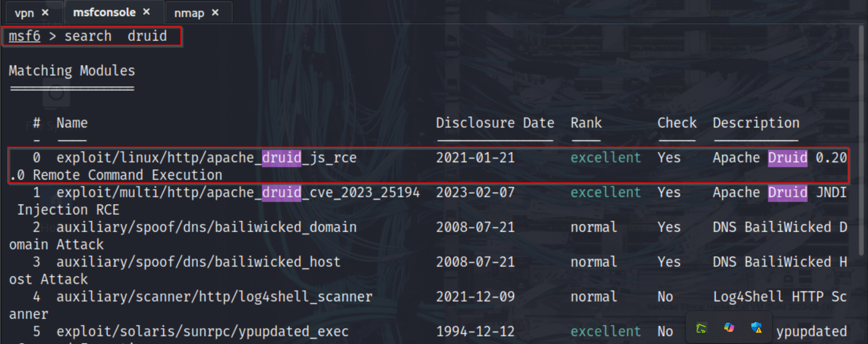
Task: Click disclosure date 2021-12-09
Action: (x=475, y=297)
